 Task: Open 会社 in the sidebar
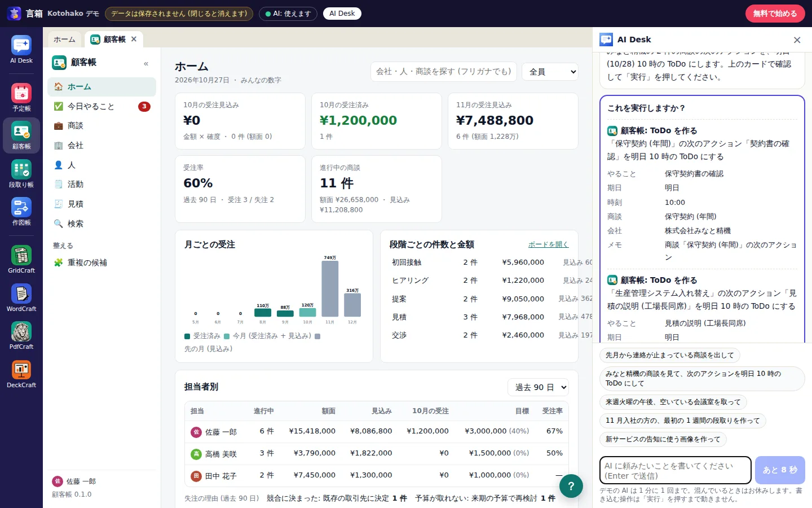coord(102,146)
